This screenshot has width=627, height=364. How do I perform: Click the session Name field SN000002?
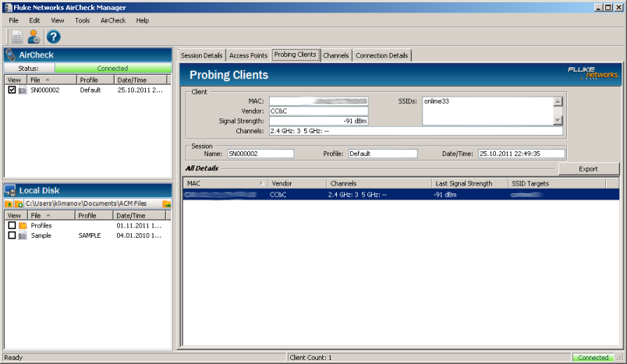[x=260, y=154]
